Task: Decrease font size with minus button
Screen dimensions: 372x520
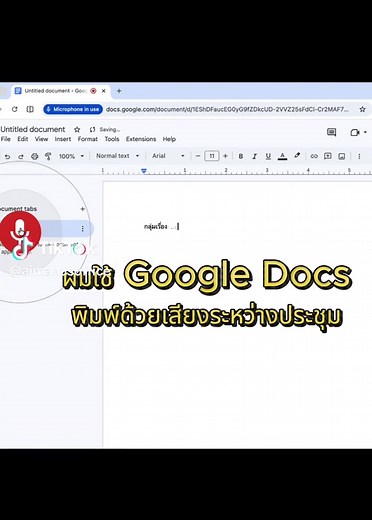Action: [x=198, y=156]
